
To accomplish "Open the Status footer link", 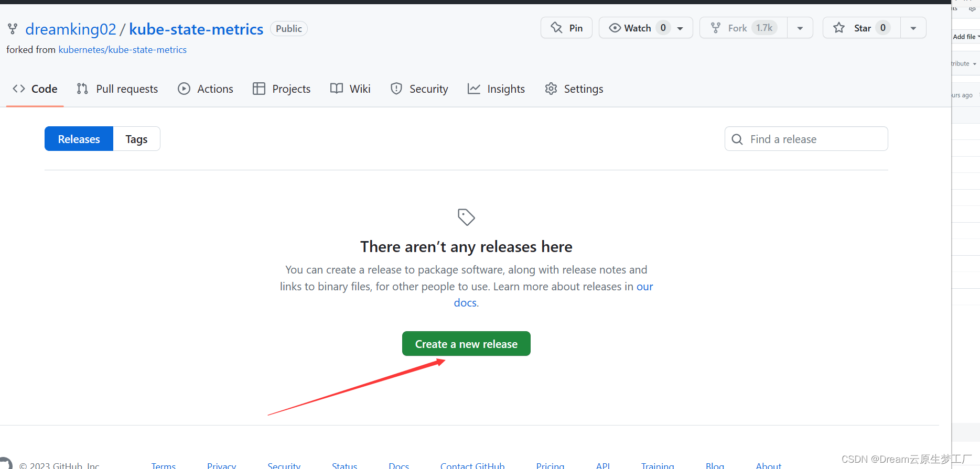I will tap(344, 465).
